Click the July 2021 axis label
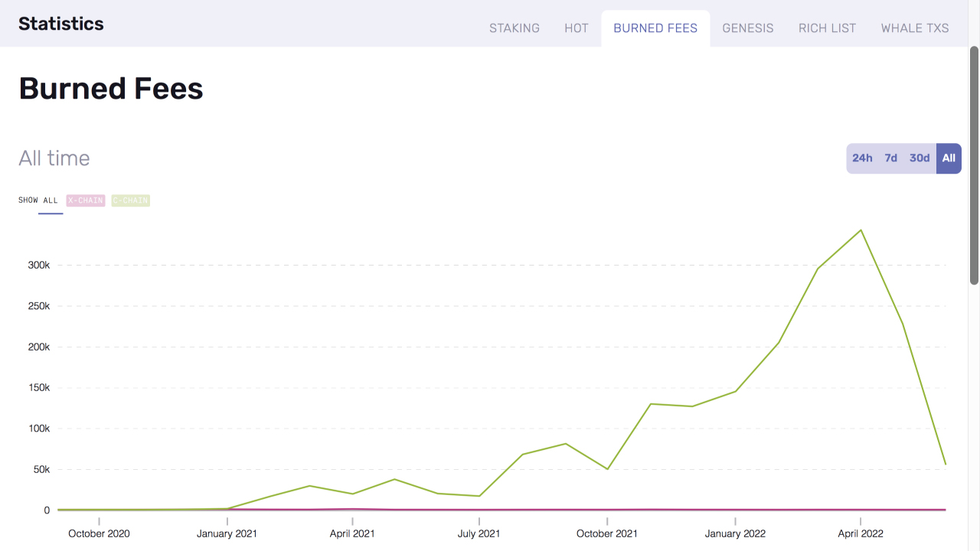Screen dimensions: 980x551 pos(479,533)
